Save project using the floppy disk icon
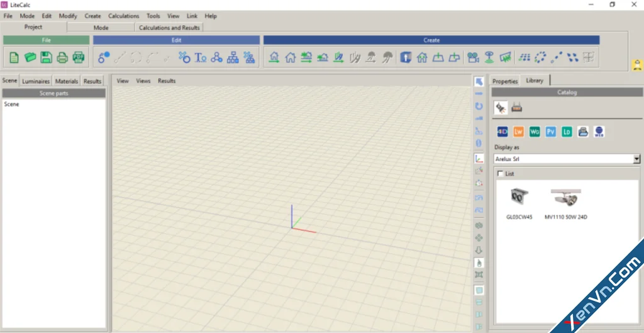The width and height of the screenshot is (644, 333). pos(46,57)
